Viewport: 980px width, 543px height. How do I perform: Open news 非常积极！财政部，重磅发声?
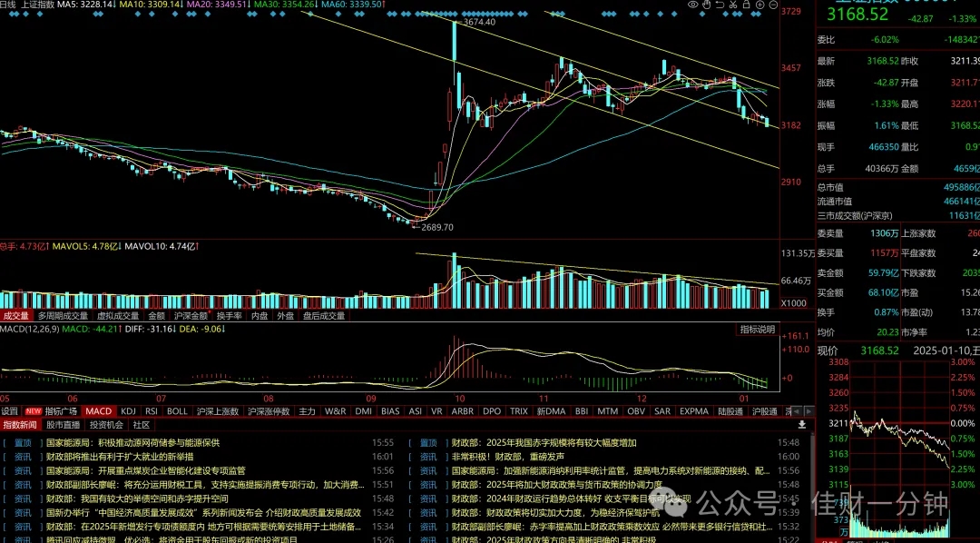pyautogui.click(x=508, y=457)
